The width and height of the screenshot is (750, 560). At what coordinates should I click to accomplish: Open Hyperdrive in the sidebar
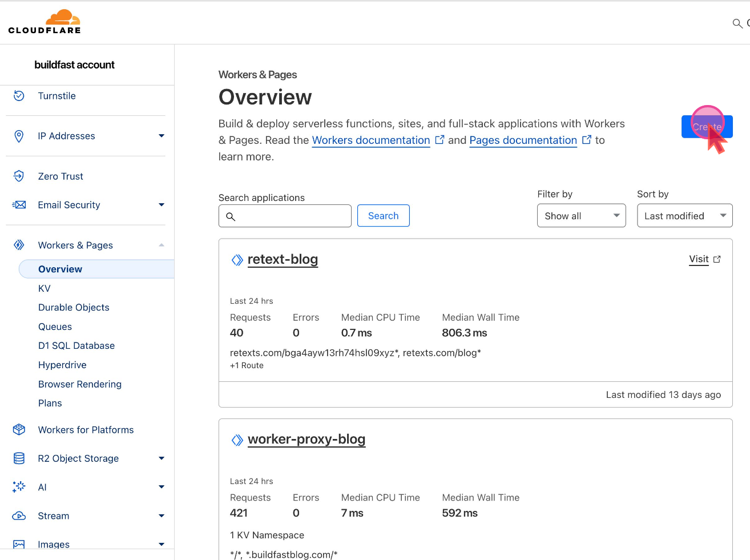coord(62,365)
